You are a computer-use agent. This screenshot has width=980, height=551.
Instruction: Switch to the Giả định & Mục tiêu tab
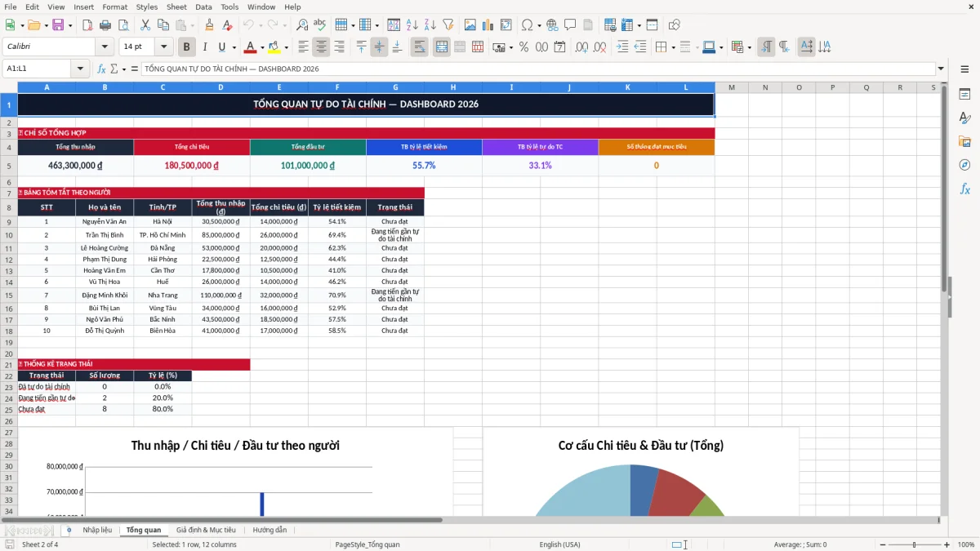click(206, 530)
